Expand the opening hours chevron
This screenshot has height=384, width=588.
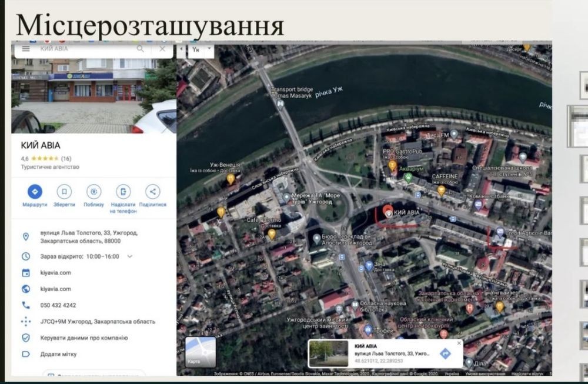tap(130, 256)
